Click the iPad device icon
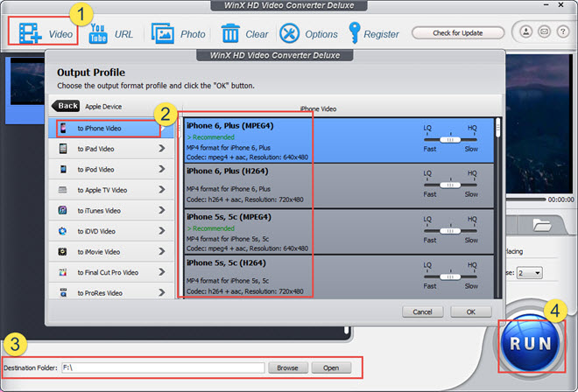 [x=63, y=149]
